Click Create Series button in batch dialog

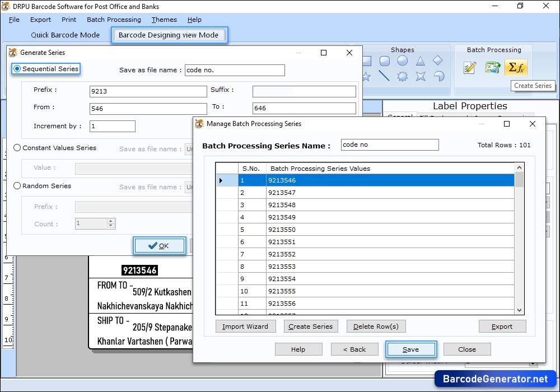(x=310, y=326)
